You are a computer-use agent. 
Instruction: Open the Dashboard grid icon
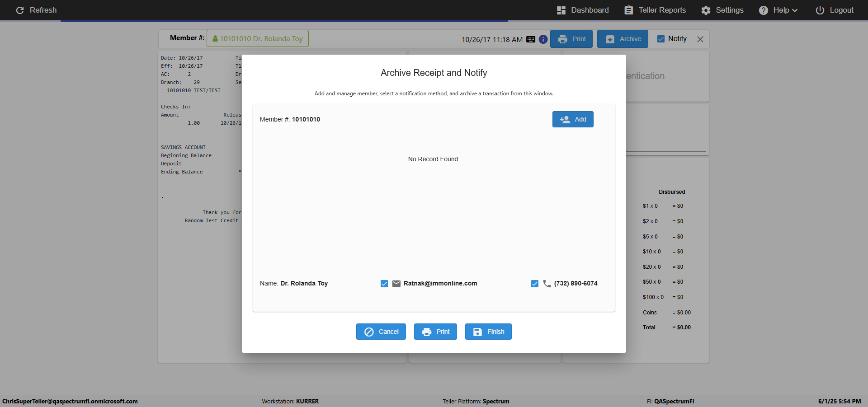click(x=561, y=10)
